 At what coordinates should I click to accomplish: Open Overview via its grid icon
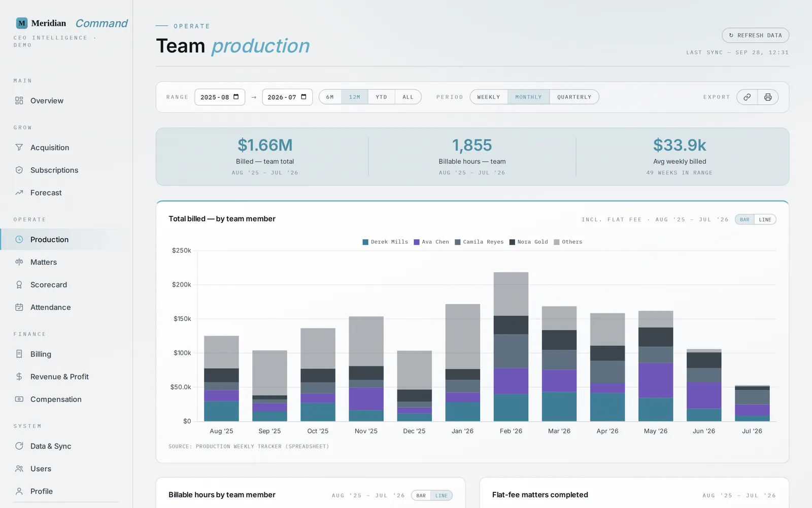coord(19,101)
